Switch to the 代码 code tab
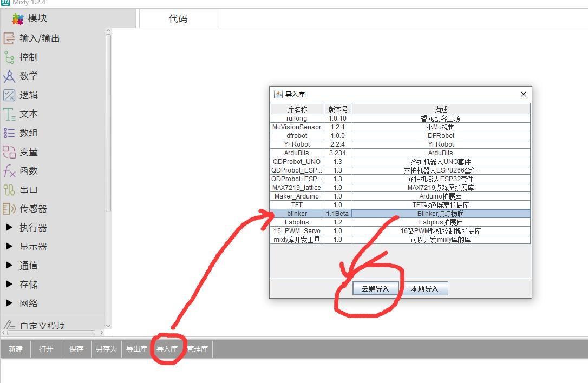The width and height of the screenshot is (588, 383). (178, 18)
